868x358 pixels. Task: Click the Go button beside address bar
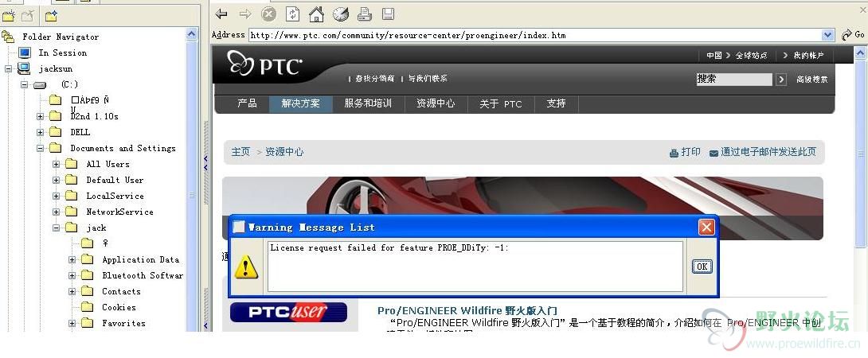(853, 34)
